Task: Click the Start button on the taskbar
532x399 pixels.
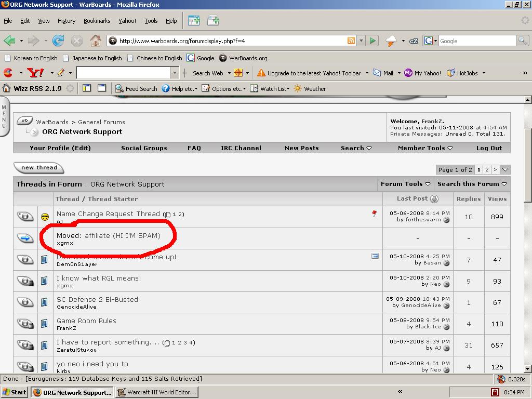Action: 14,392
